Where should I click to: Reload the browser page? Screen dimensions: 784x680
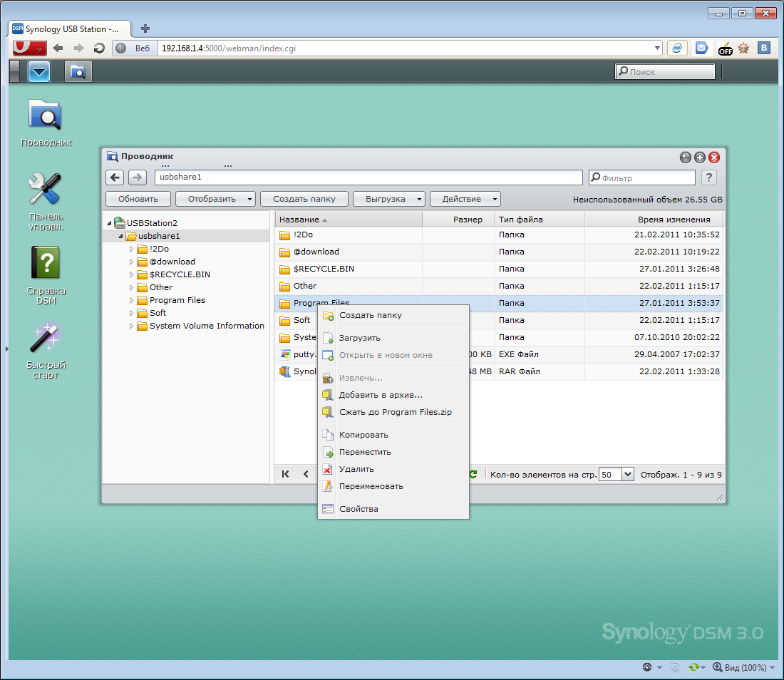(99, 48)
